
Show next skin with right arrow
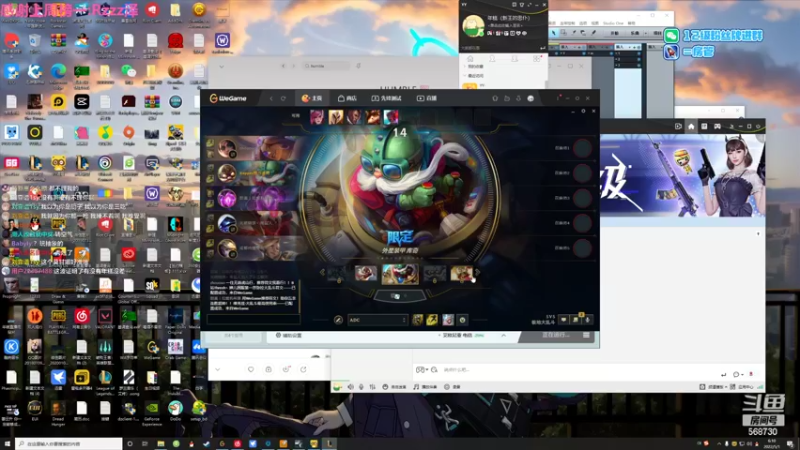(x=478, y=273)
